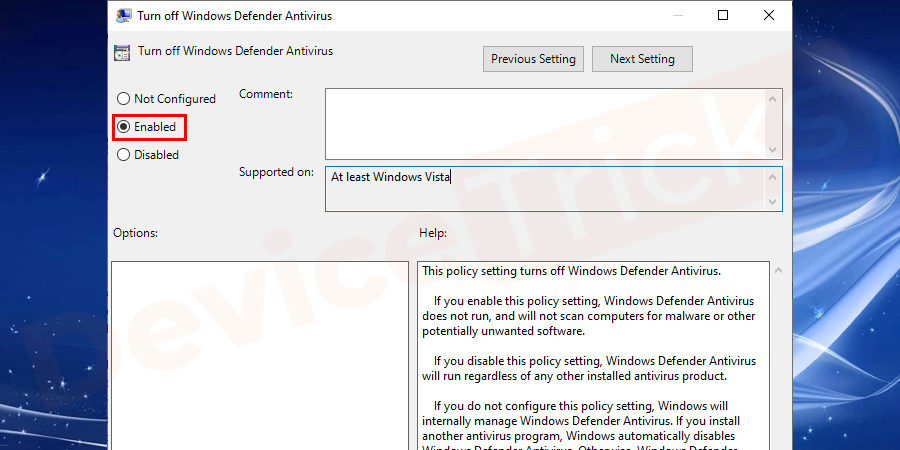The width and height of the screenshot is (900, 450).
Task: Select the Not Configured radio button
Action: (x=166, y=99)
